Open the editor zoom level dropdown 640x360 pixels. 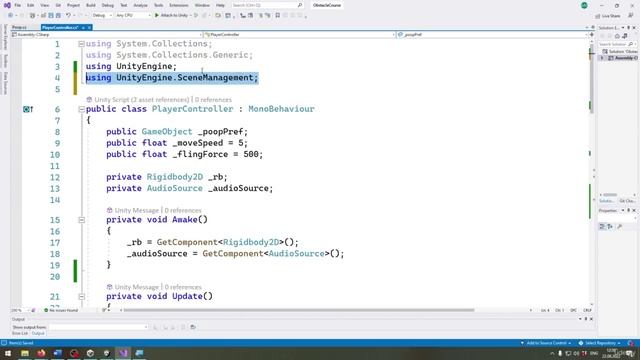click(x=19, y=311)
